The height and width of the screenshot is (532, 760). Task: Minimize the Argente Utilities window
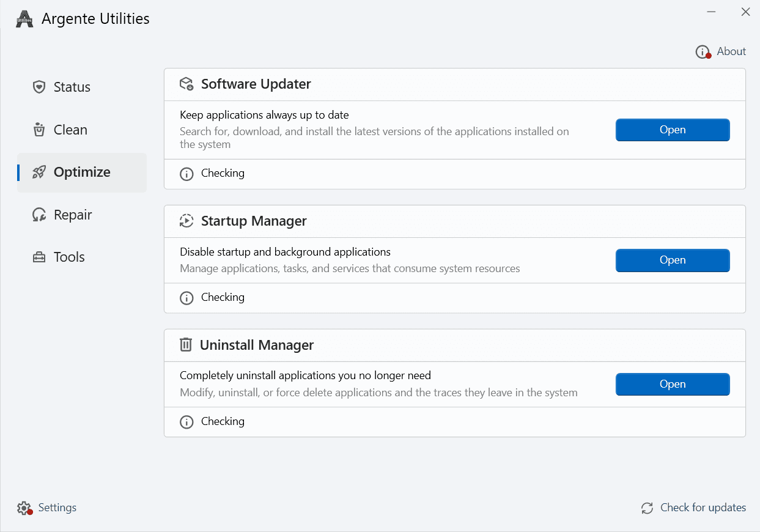[712, 12]
